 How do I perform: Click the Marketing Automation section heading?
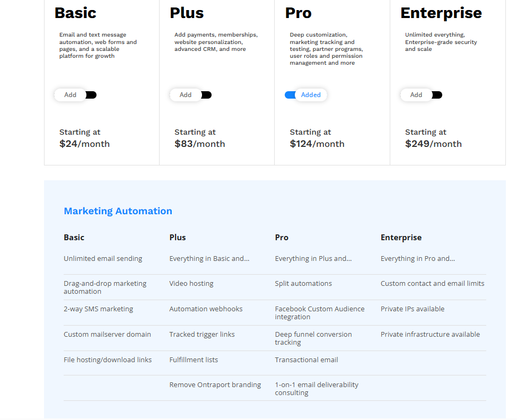[118, 211]
